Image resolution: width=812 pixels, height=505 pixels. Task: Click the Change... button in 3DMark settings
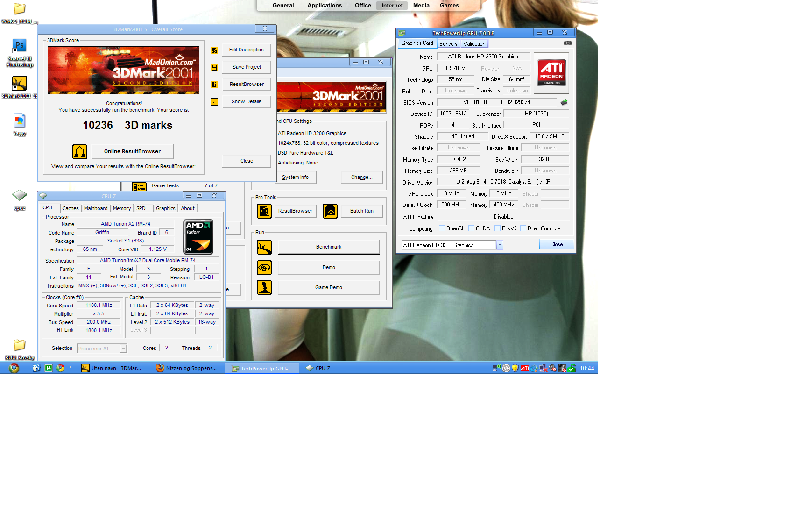click(x=362, y=178)
